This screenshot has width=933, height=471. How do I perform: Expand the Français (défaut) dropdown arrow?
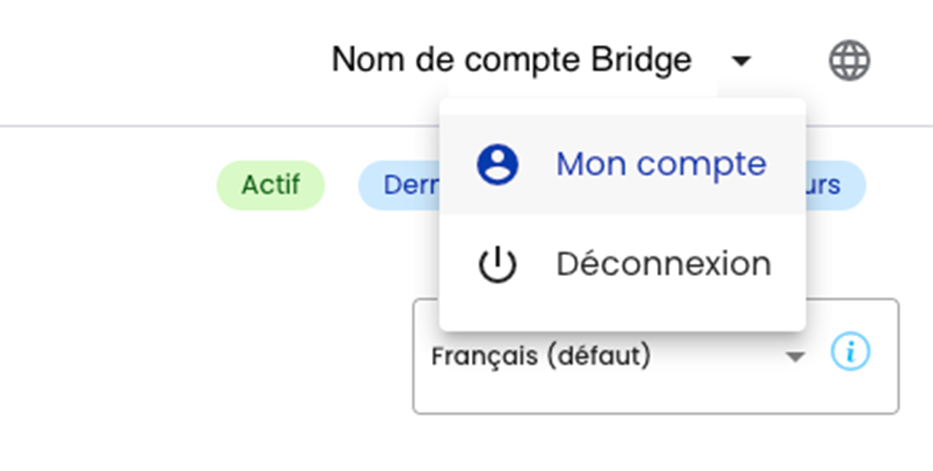click(x=795, y=357)
